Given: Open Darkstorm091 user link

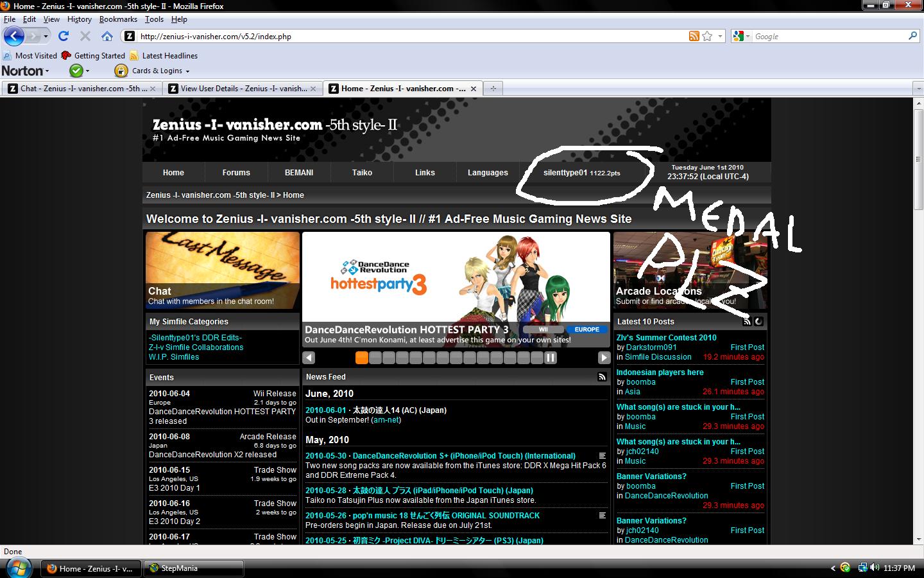Looking at the screenshot, I should (651, 347).
